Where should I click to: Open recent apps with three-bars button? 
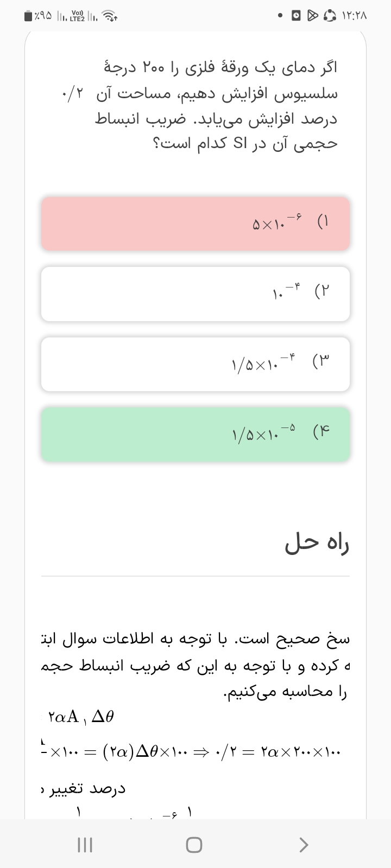point(85,845)
